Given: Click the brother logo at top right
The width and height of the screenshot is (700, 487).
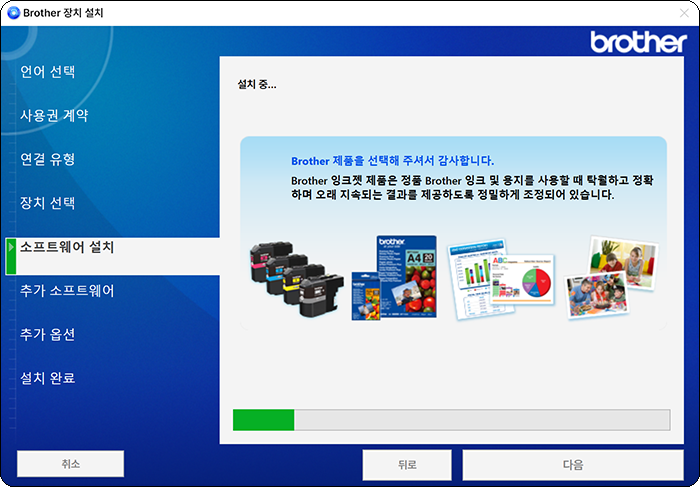Looking at the screenshot, I should coord(638,42).
